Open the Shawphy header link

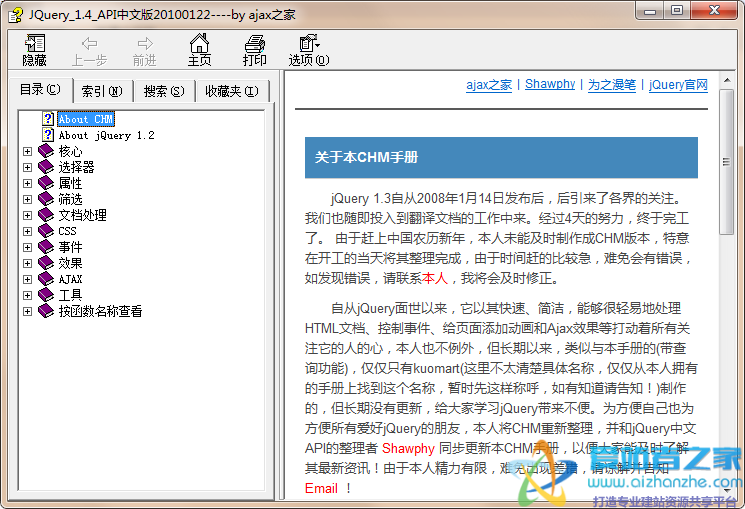tap(550, 84)
